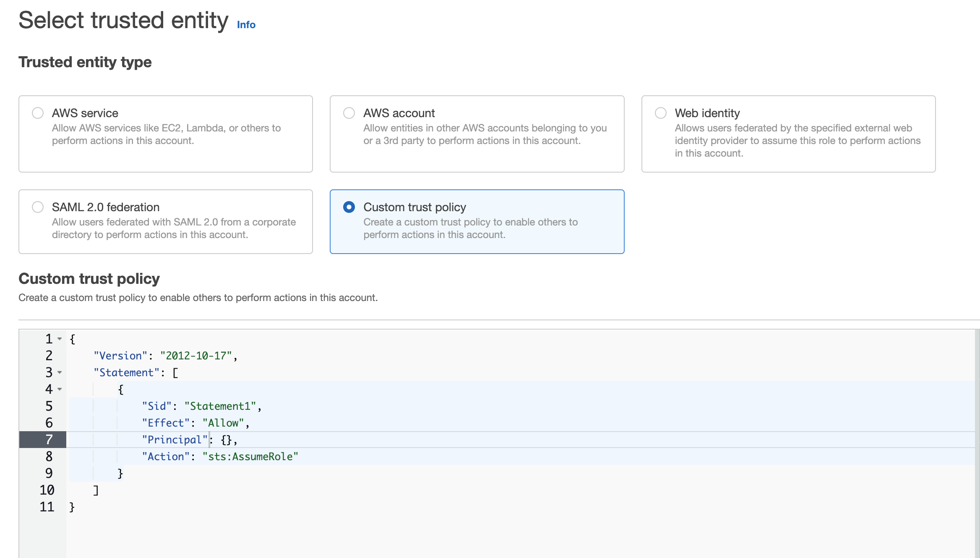This screenshot has width=980, height=558.
Task: Click the editor's vertical scrollbar
Action: (x=977, y=441)
